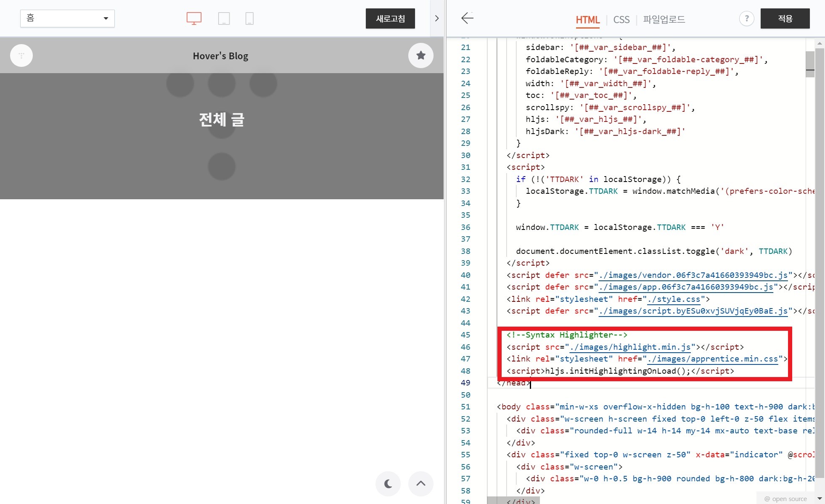This screenshot has width=825, height=504.
Task: Switch to the CSS tab
Action: 621,20
